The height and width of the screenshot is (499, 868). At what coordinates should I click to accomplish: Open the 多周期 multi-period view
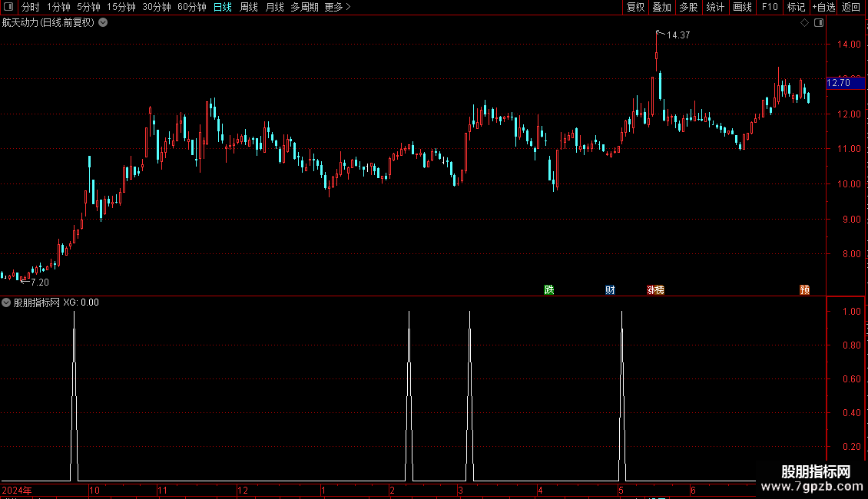coord(304,7)
